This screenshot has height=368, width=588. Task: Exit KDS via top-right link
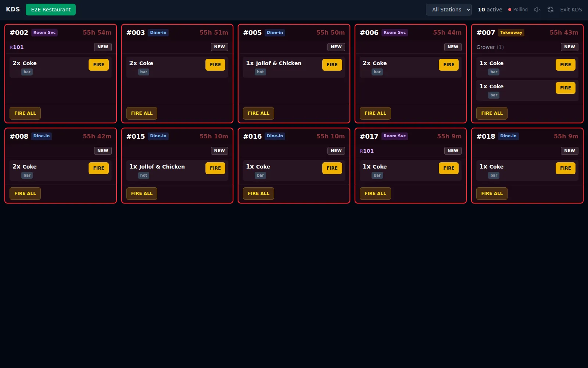click(x=571, y=10)
